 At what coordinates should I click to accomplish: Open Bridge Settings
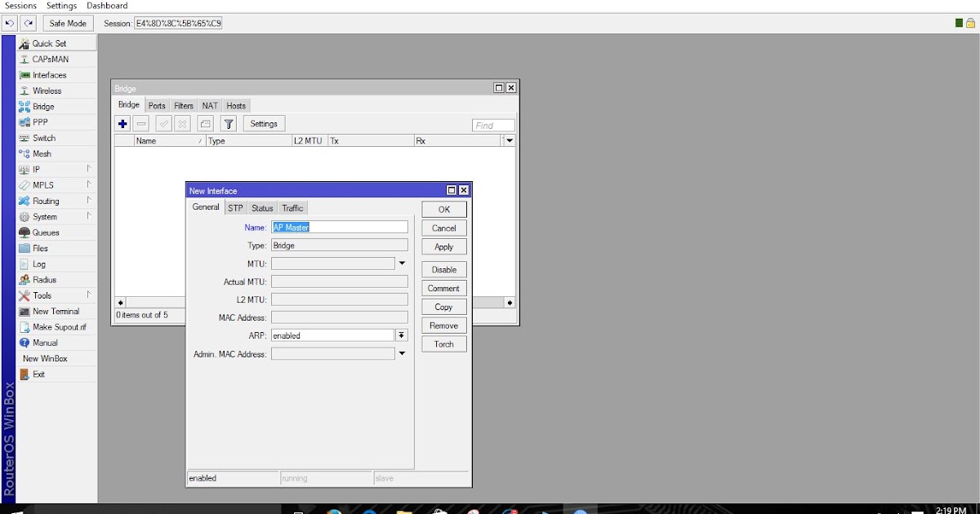click(263, 123)
